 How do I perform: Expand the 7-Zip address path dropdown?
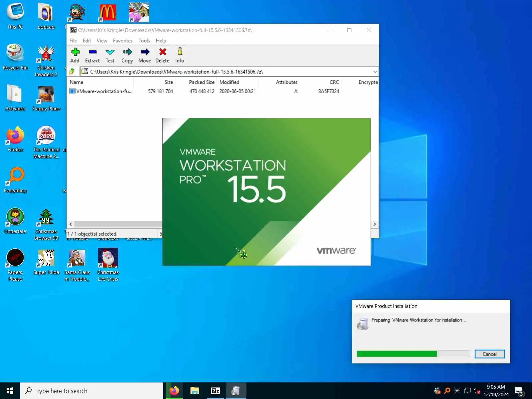[375, 71]
